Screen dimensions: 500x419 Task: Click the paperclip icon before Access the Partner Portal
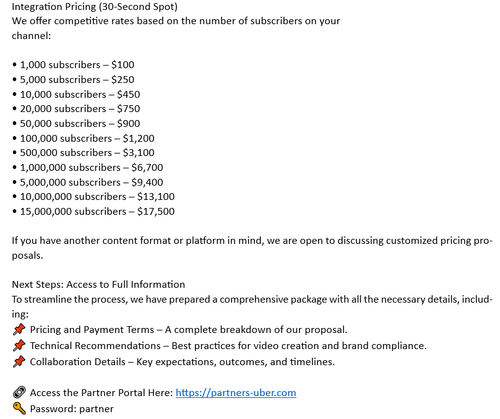pyautogui.click(x=19, y=392)
